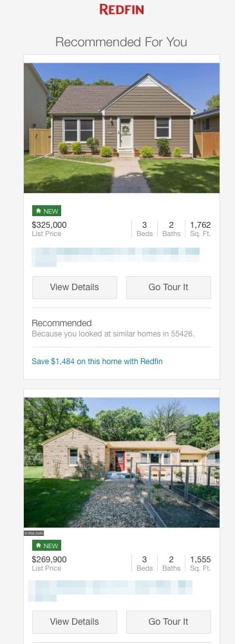Open the brick house listing photo
Viewport: 235px width, 644px height.
pos(122,463)
